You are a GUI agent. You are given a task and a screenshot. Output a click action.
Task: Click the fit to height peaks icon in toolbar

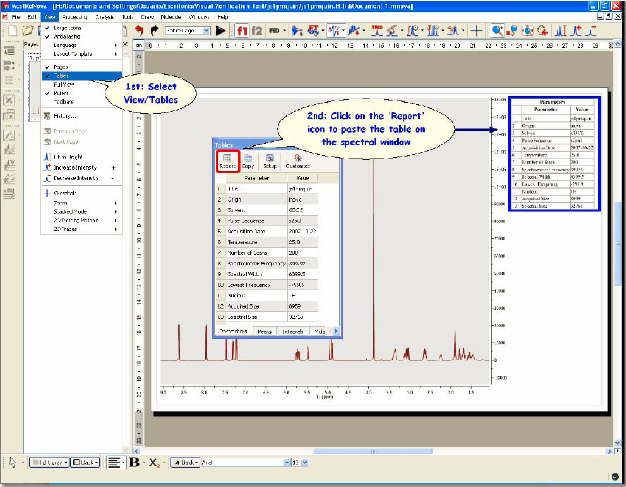[561, 30]
